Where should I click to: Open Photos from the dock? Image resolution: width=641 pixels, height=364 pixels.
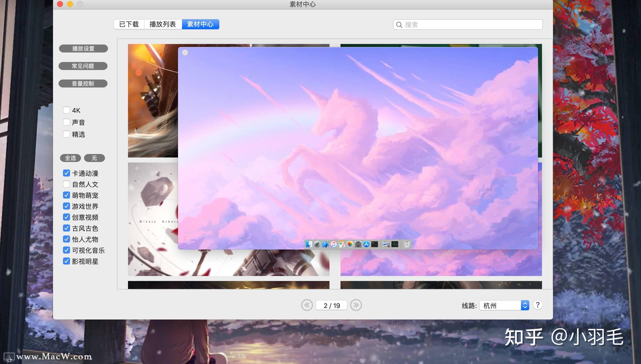click(350, 244)
